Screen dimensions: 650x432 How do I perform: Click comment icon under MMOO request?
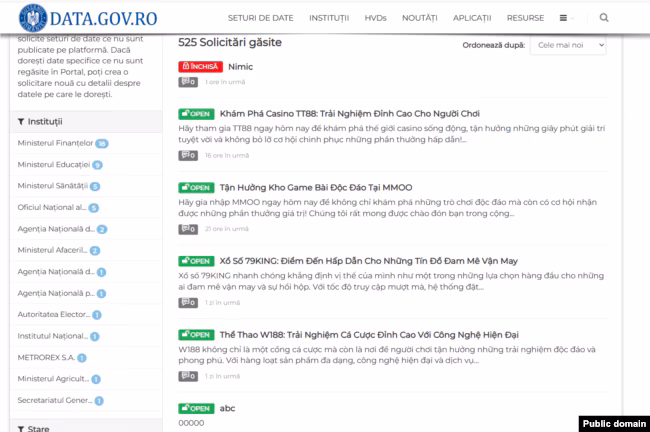click(187, 229)
